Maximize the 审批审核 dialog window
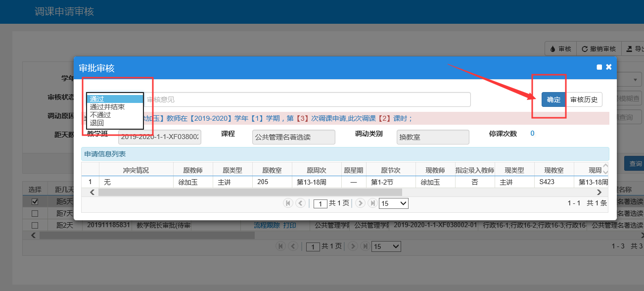644x291 pixels. (x=599, y=67)
